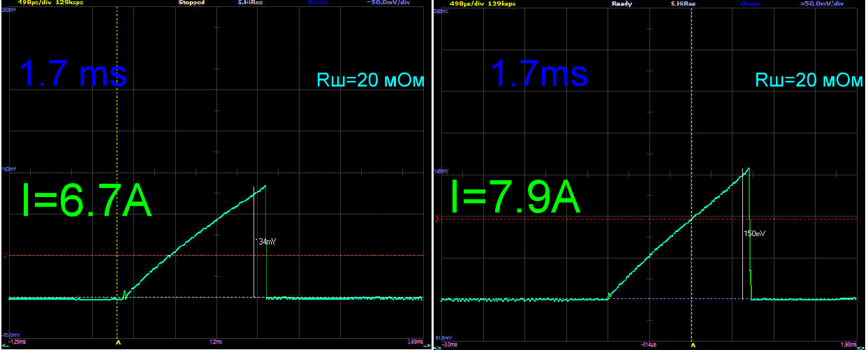
Task: Click the 150mV measurement label
Action: [x=754, y=234]
